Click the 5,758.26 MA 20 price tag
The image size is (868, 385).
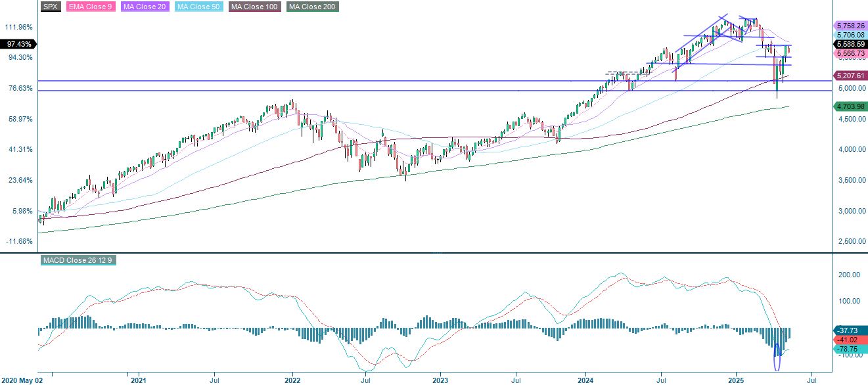(850, 26)
